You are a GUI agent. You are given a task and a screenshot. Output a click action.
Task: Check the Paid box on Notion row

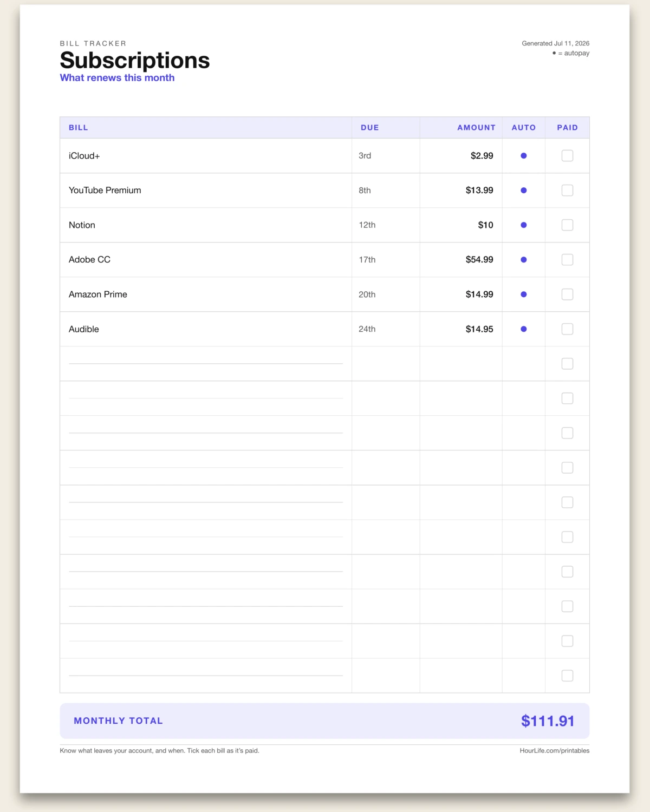[567, 225]
